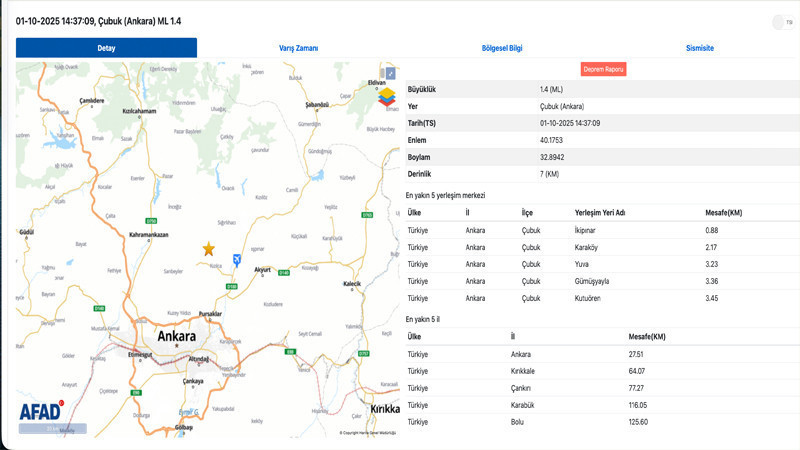Select the Bölgesel Bilgi tab

tap(502, 48)
